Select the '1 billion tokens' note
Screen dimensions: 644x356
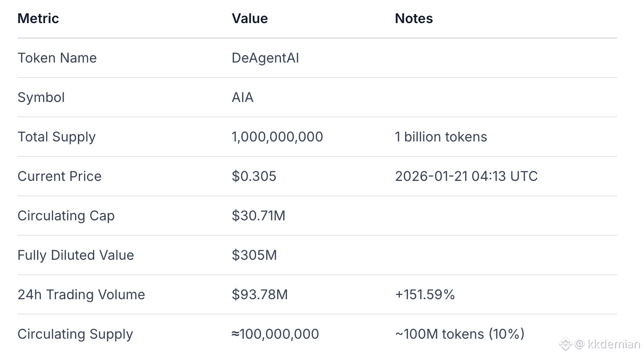point(441,137)
